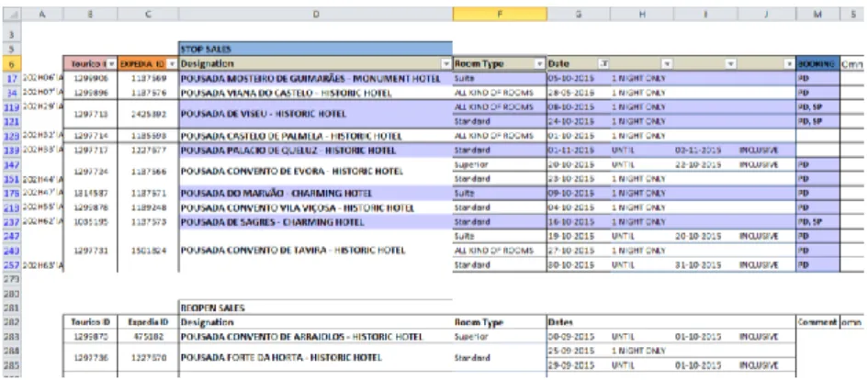Click the date cell 09-10-2015
Screen dimensions: 868x380
click(x=579, y=194)
